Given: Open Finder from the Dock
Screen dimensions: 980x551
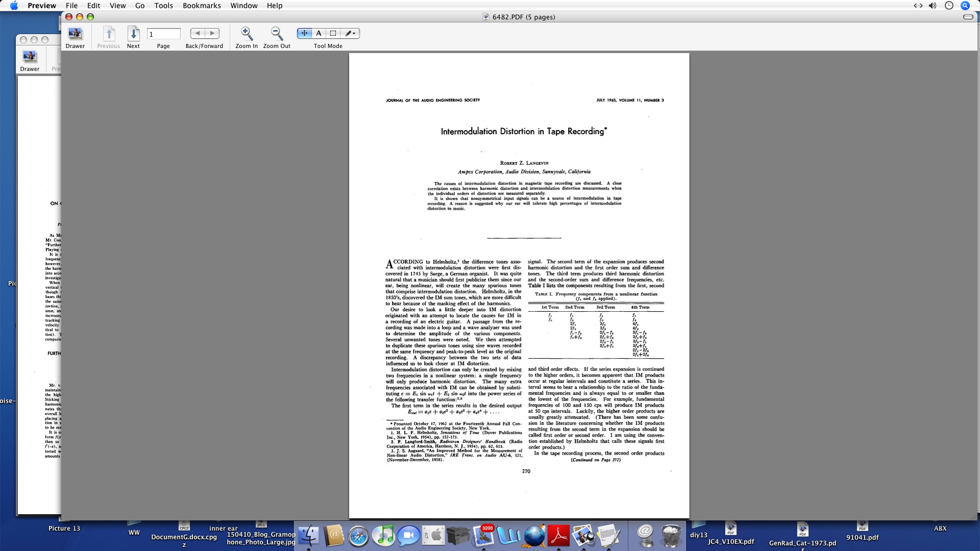Looking at the screenshot, I should (x=308, y=536).
